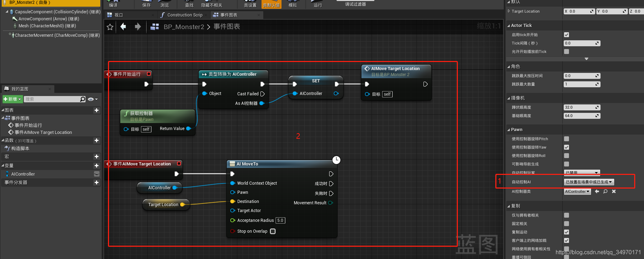Click the 保存 save button

tap(147, 4)
